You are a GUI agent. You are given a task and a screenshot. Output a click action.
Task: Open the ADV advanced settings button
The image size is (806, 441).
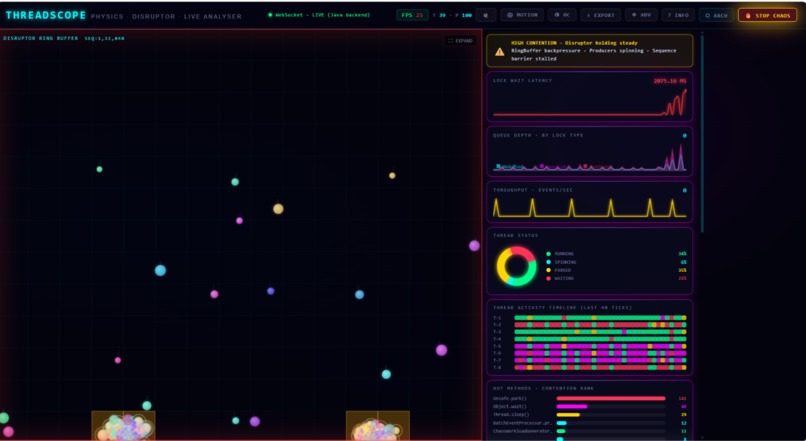[x=641, y=15]
